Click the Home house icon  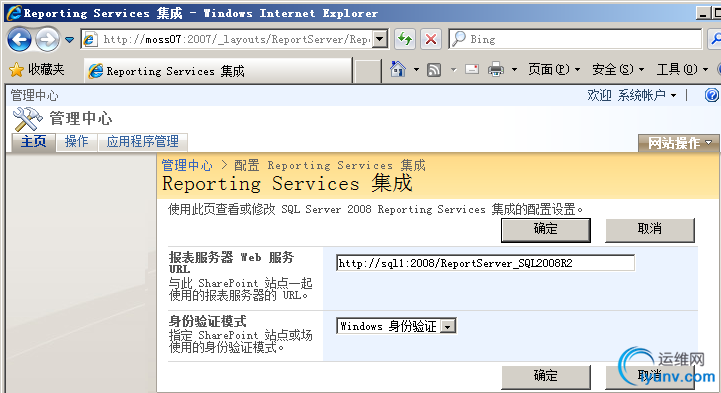tap(398, 69)
